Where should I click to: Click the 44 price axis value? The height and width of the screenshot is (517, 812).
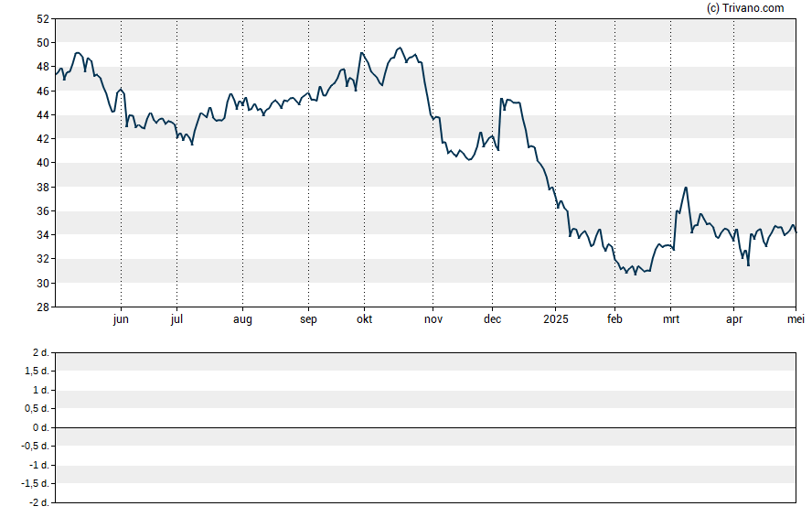pos(43,115)
